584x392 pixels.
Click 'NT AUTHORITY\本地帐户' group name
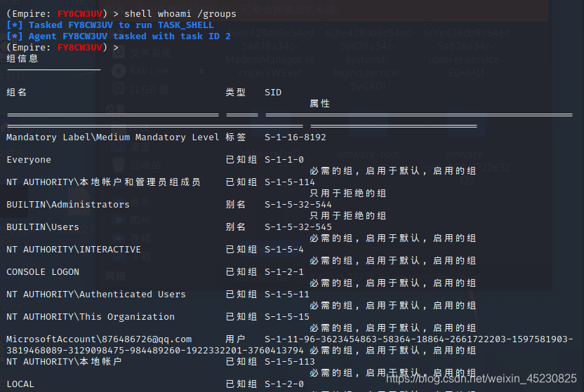click(x=64, y=362)
